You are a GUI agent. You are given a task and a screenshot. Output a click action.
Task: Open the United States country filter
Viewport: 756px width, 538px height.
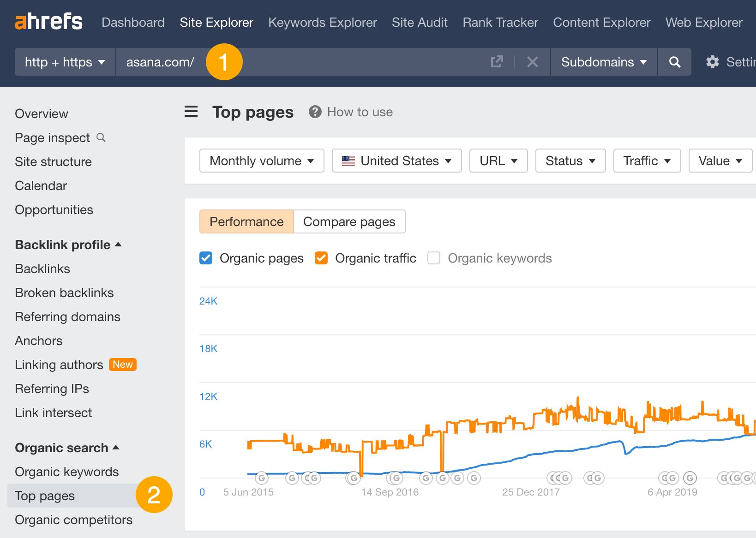coord(396,161)
